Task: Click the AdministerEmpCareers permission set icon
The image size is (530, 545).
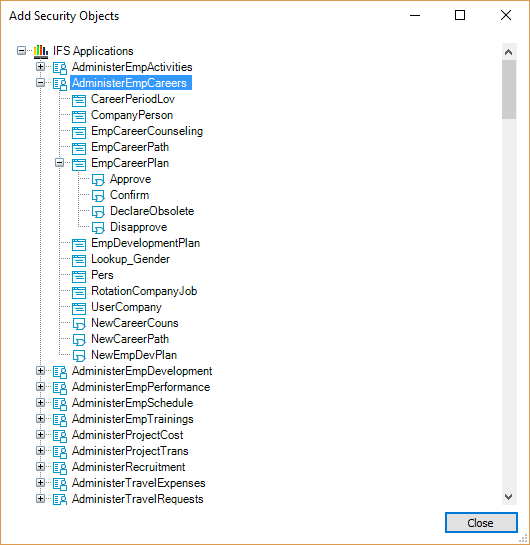Action: point(60,83)
